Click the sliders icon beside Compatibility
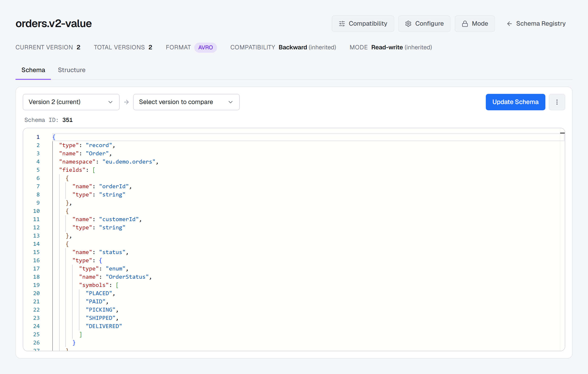This screenshot has width=588, height=374. [342, 24]
